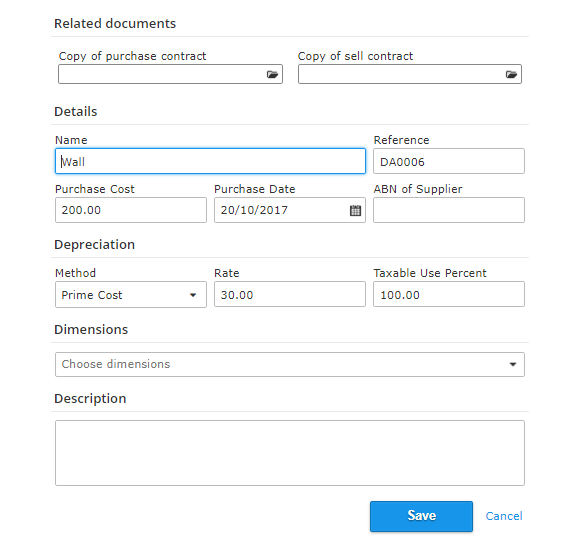
Task: Expand the Method dropdown arrow
Action: (x=193, y=295)
